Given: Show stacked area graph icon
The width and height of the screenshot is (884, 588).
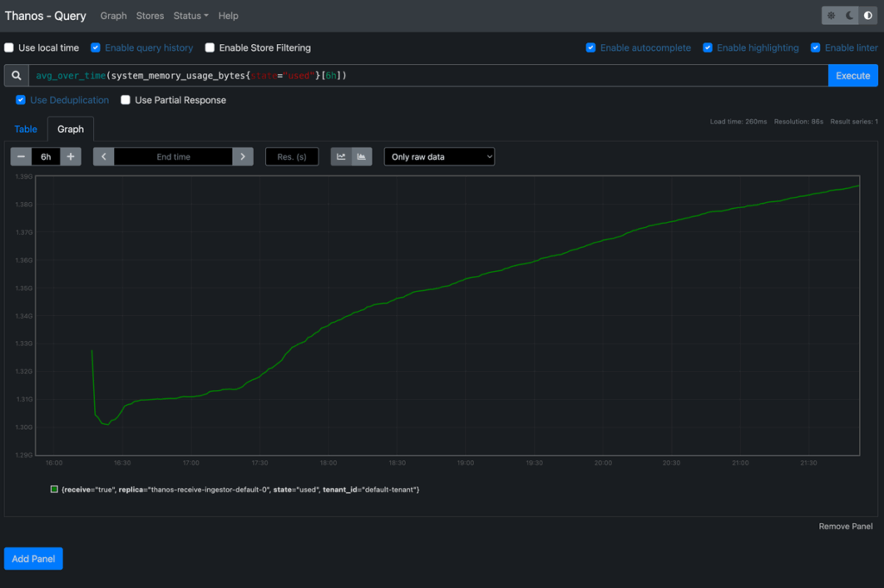Looking at the screenshot, I should click(x=362, y=157).
